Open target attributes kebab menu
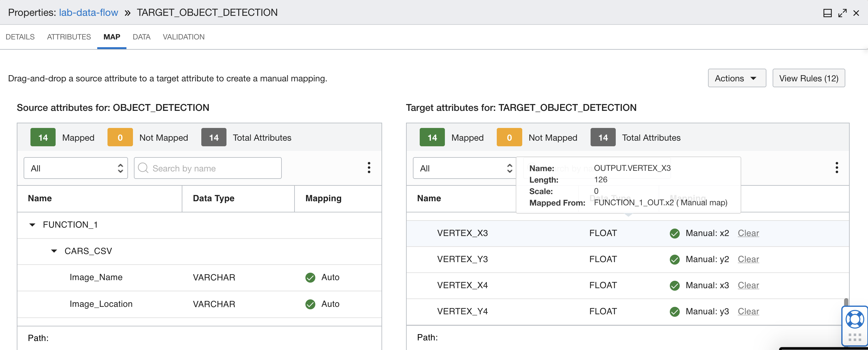Image resolution: width=868 pixels, height=350 pixels. tap(836, 167)
